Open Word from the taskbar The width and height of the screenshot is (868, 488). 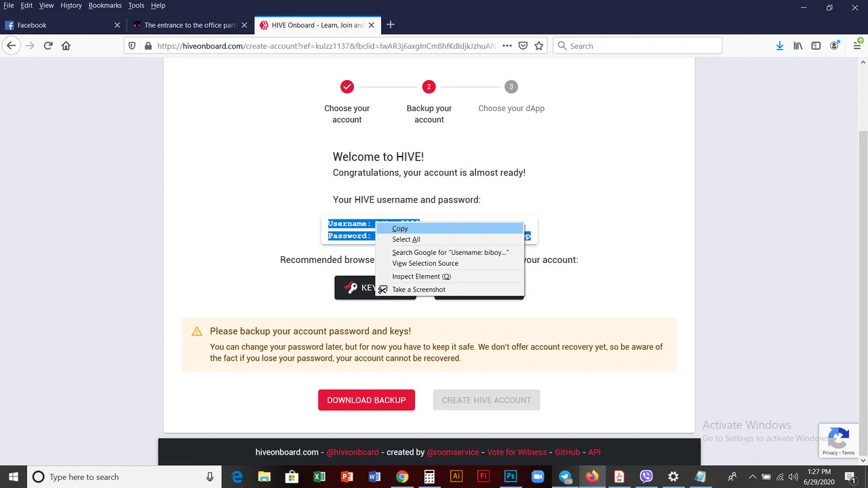click(x=374, y=476)
